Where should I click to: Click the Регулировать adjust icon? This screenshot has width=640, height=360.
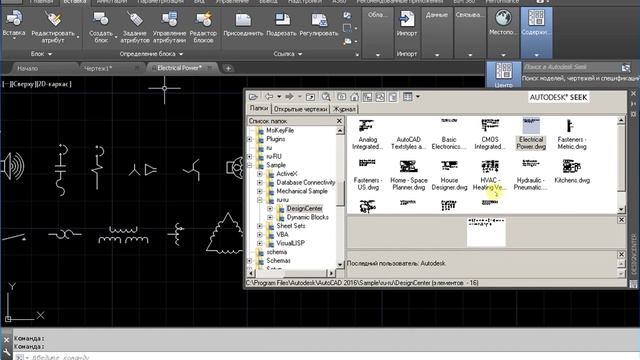(319, 20)
